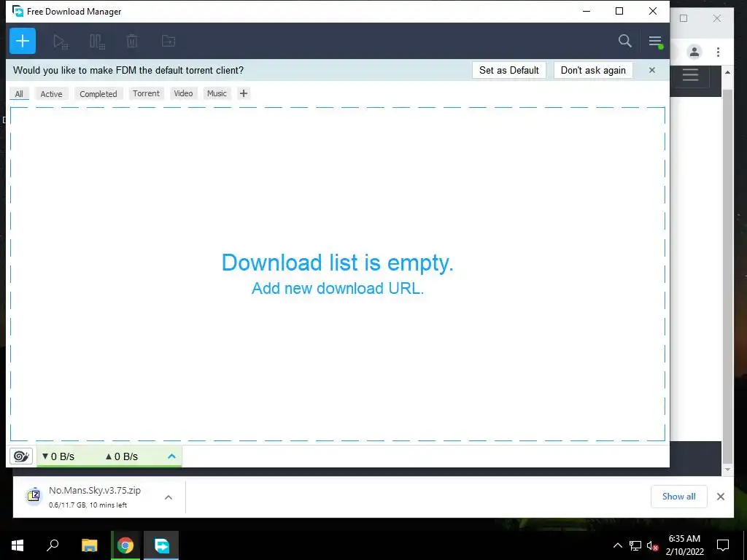Open Chrome profile avatar icon
Viewport: 747px width, 560px height.
pyautogui.click(x=694, y=52)
